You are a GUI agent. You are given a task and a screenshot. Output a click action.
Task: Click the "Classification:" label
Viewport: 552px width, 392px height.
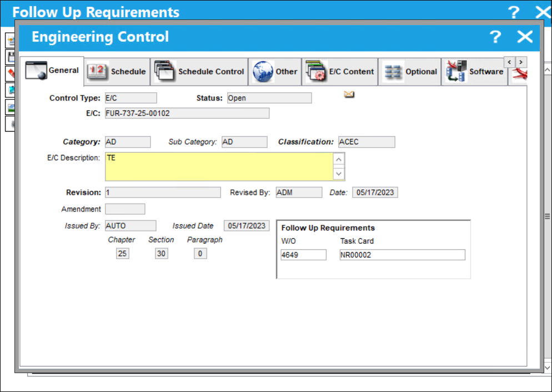[x=306, y=142]
